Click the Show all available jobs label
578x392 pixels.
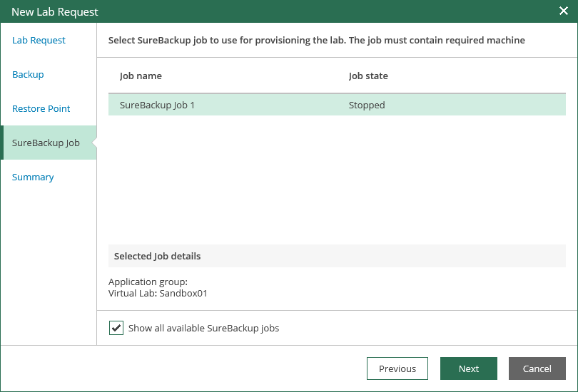(x=203, y=329)
